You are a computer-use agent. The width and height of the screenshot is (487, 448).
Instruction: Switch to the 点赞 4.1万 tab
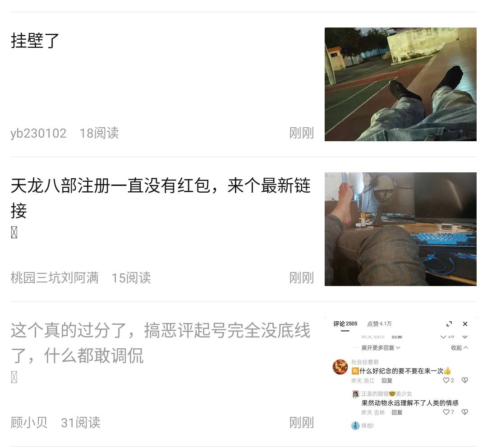tap(379, 324)
